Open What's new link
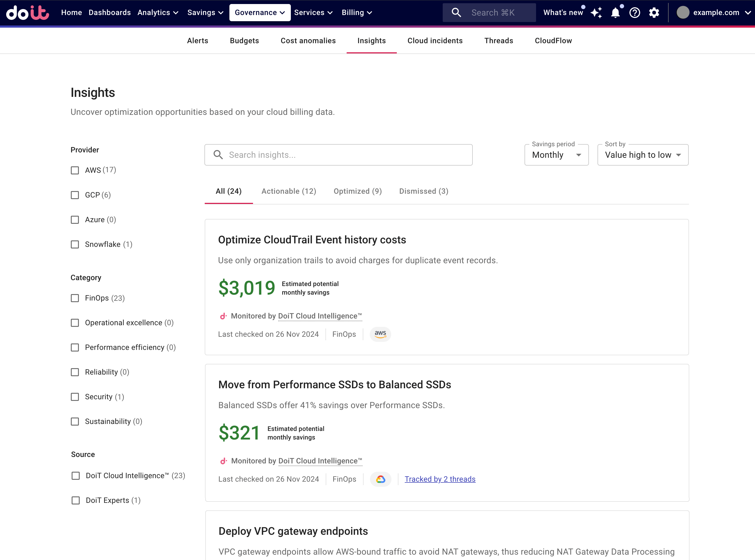755x560 pixels. click(563, 13)
